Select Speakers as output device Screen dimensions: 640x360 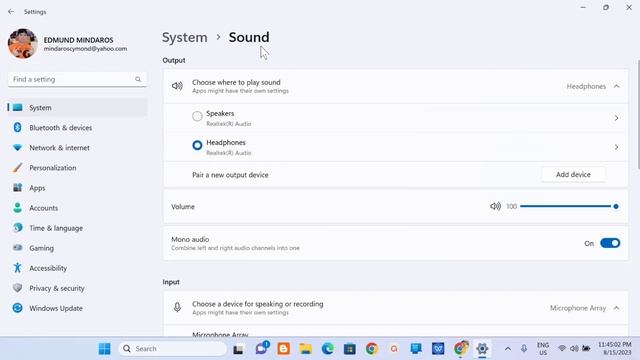(x=197, y=116)
